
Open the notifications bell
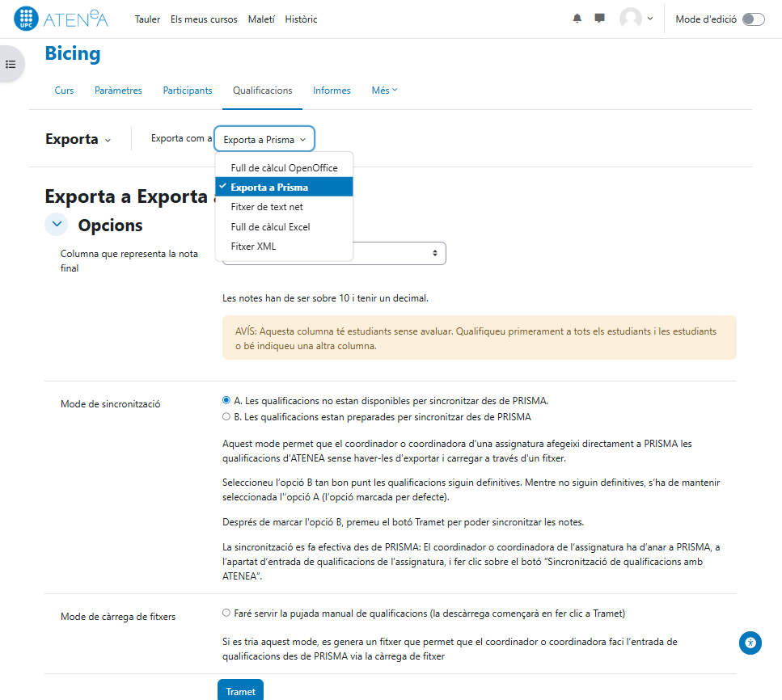point(577,19)
